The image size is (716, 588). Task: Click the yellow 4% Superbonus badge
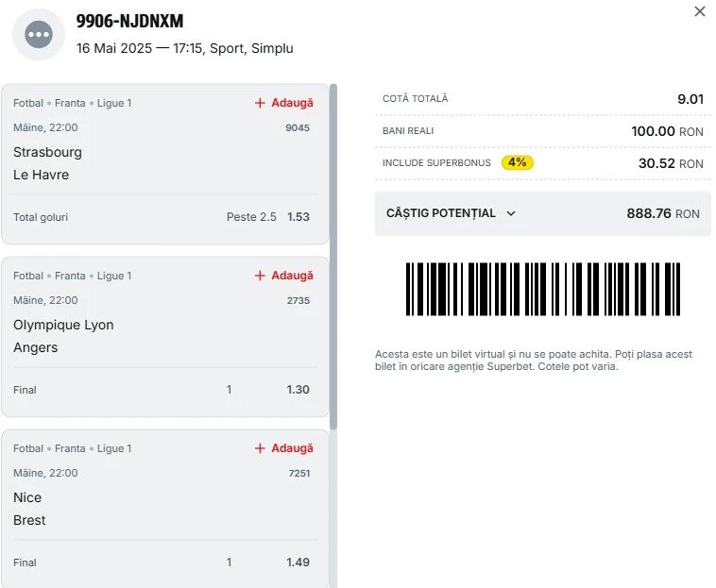(x=518, y=162)
